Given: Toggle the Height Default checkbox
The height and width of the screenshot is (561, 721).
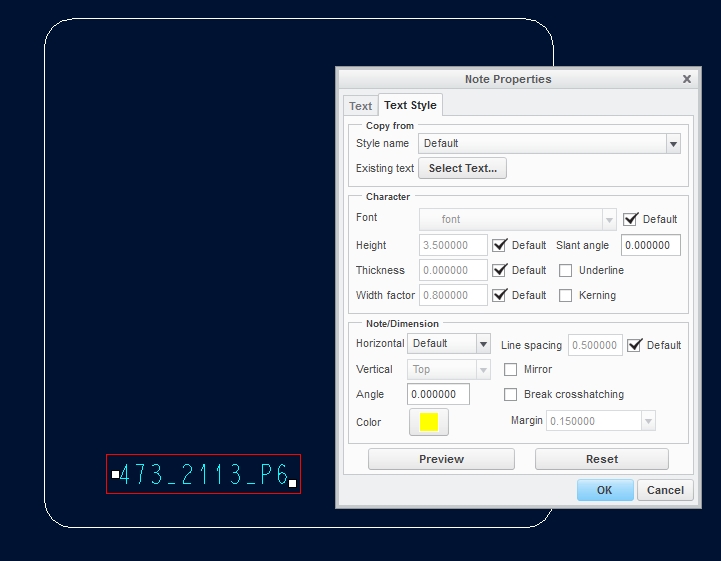Looking at the screenshot, I should coord(499,245).
